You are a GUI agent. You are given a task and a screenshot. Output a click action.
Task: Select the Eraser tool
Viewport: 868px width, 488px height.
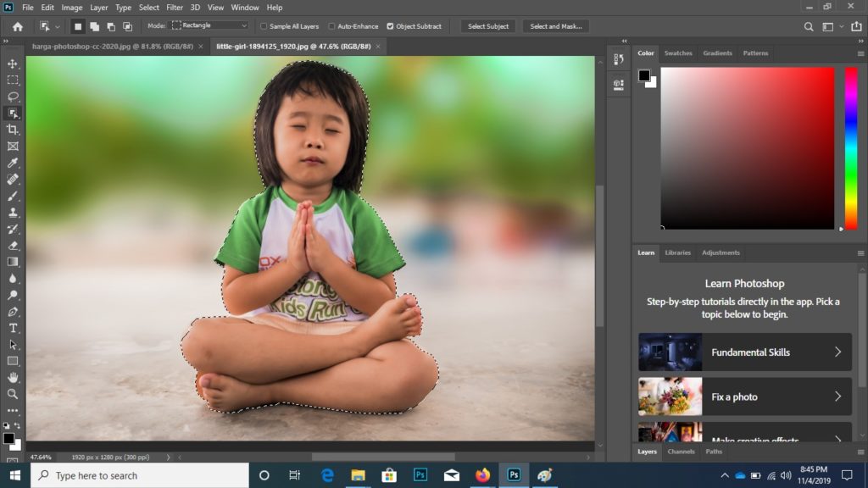[13, 246]
